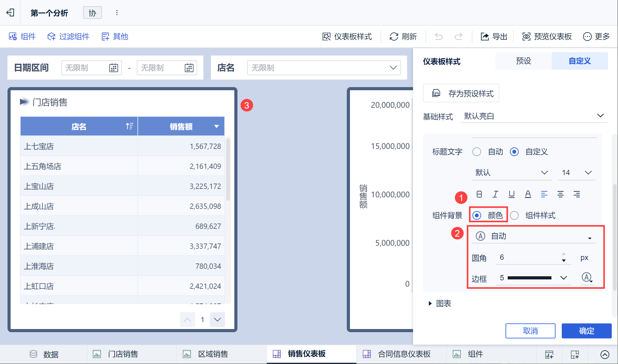
Task: Right-align the title text
Action: [x=576, y=194]
